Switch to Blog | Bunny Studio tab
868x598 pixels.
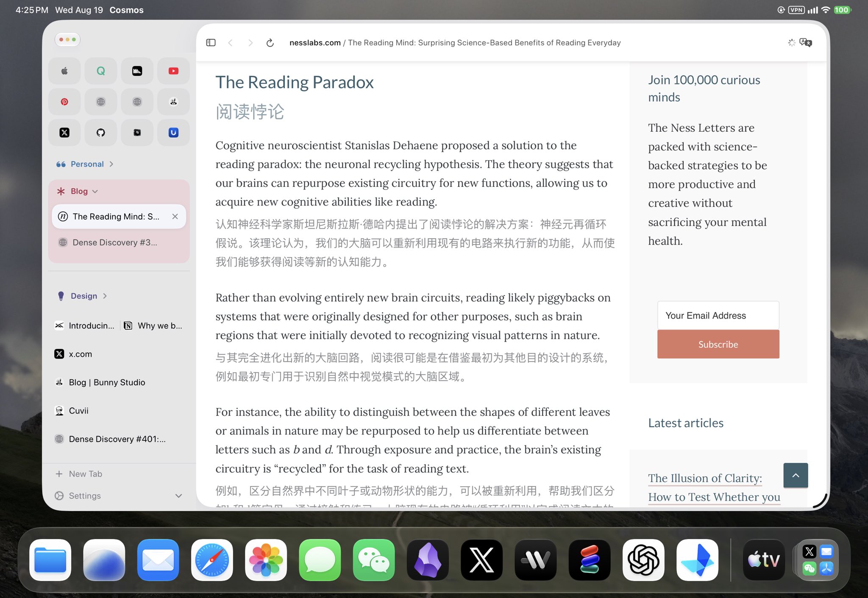click(119, 382)
